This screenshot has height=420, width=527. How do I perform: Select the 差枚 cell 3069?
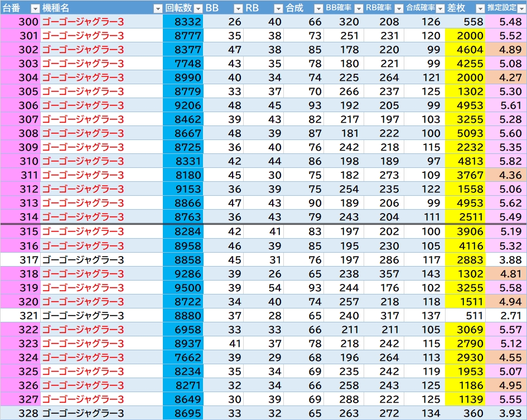[465, 330]
